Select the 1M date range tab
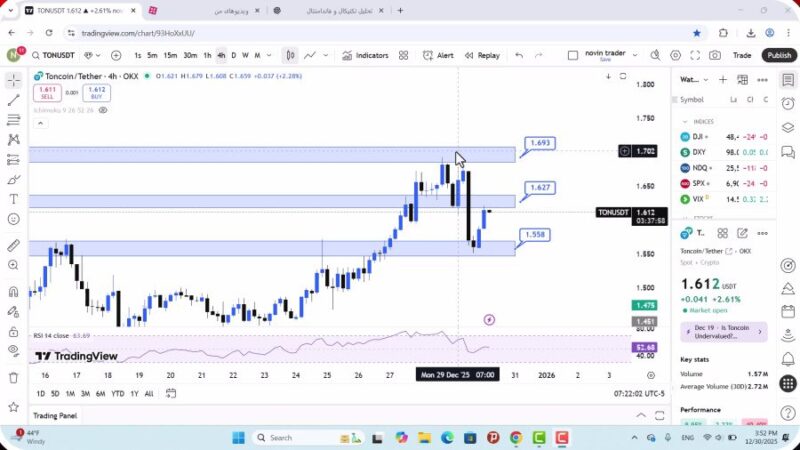Image resolution: width=800 pixels, height=450 pixels. (x=71, y=394)
